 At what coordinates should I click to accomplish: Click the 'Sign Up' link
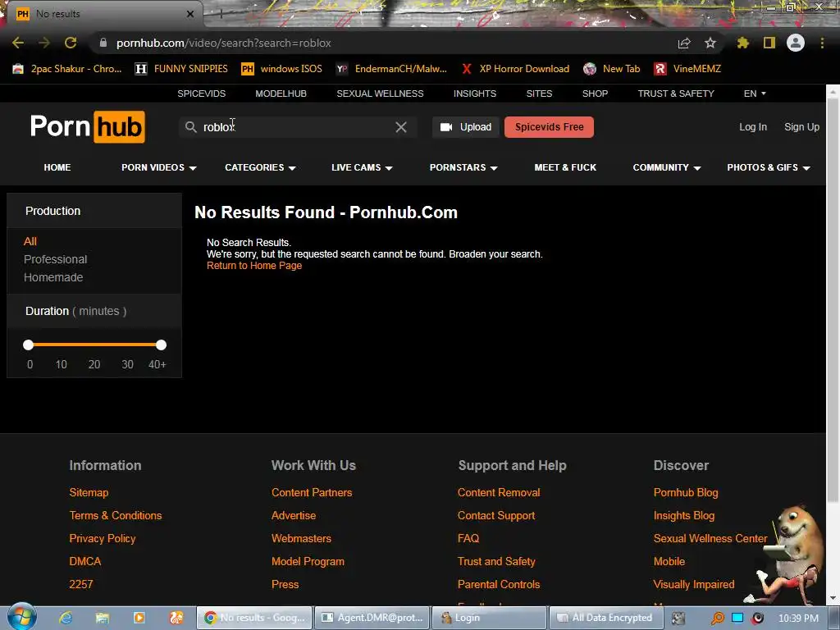click(801, 127)
